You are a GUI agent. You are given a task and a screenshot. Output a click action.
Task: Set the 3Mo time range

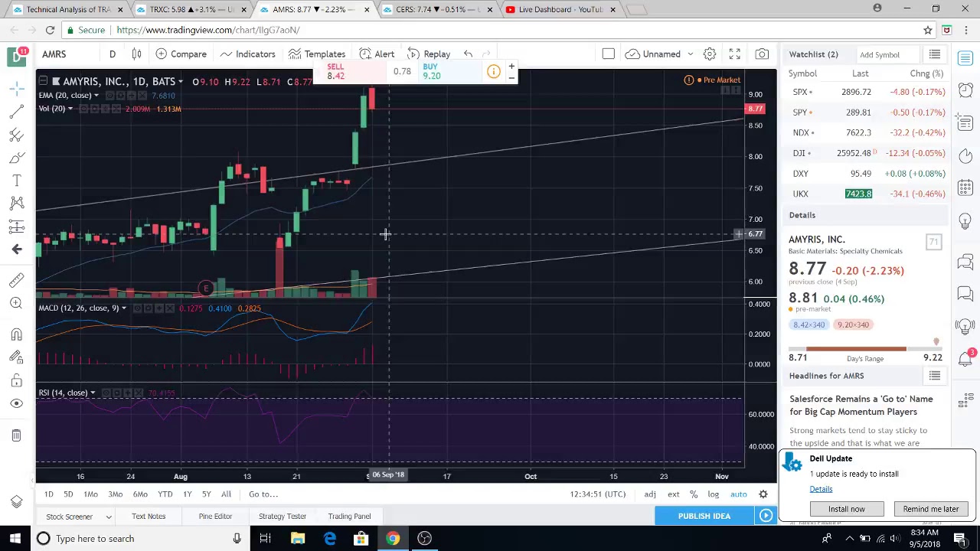[x=115, y=494]
